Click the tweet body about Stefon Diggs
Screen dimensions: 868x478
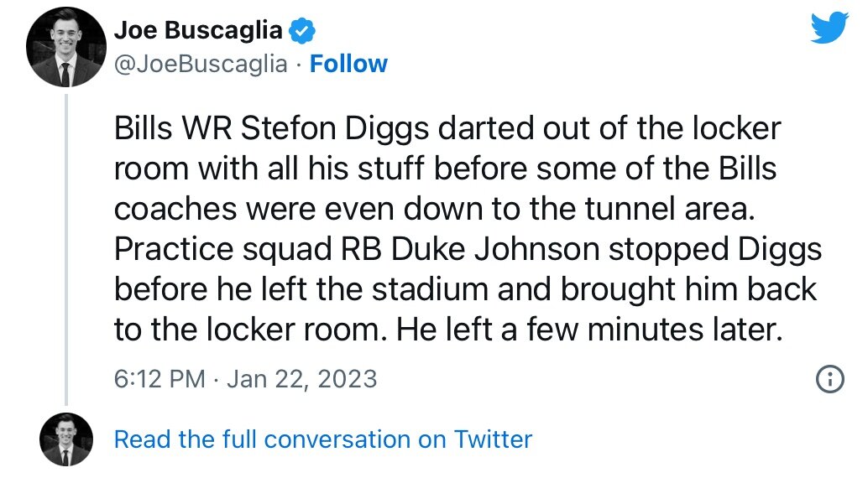point(466,228)
